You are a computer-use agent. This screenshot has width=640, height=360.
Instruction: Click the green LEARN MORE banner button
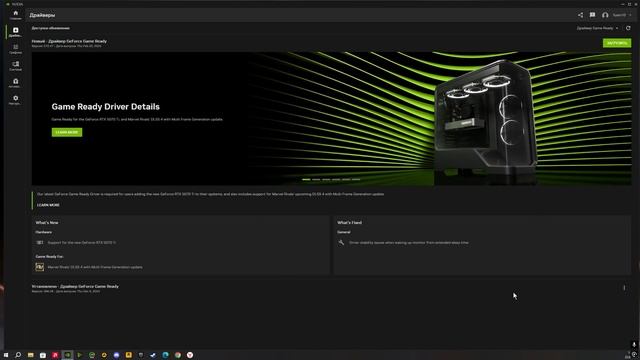pyautogui.click(x=67, y=132)
